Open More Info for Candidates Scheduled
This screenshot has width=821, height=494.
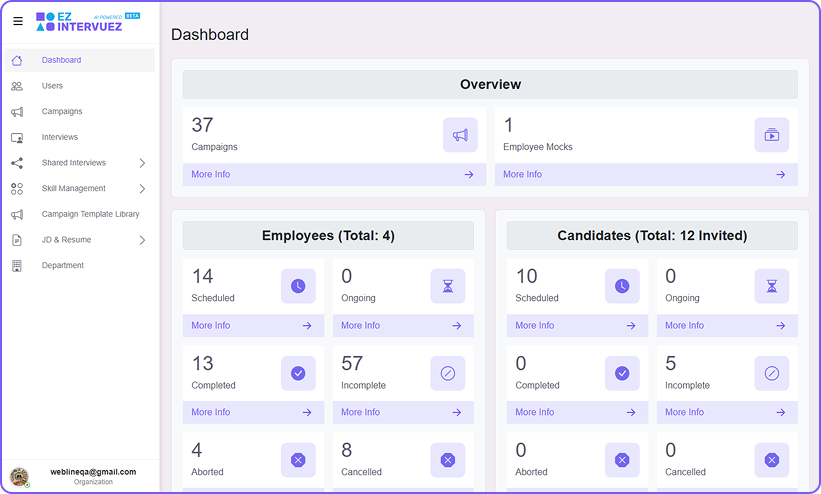(x=575, y=325)
